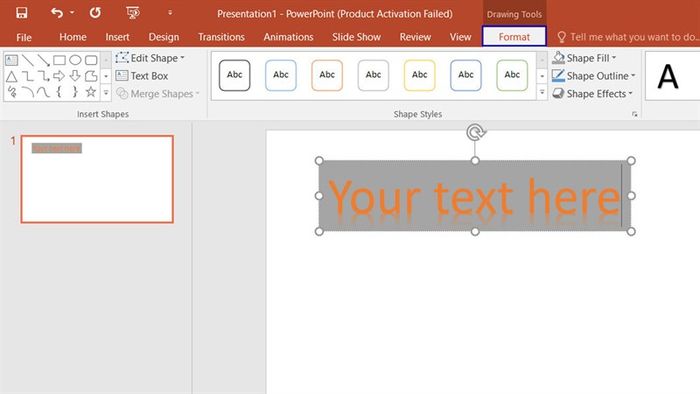This screenshot has width=700, height=394.
Task: Select the Rectangle shape tool
Action: (x=59, y=60)
